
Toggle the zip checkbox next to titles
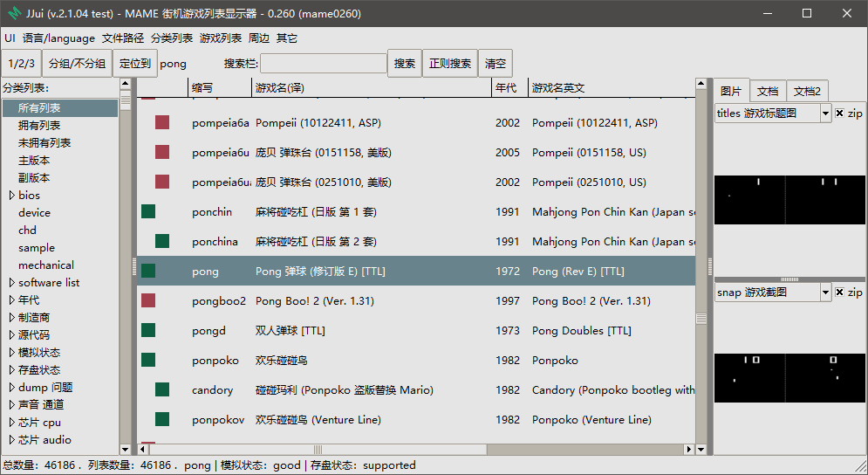pos(839,113)
